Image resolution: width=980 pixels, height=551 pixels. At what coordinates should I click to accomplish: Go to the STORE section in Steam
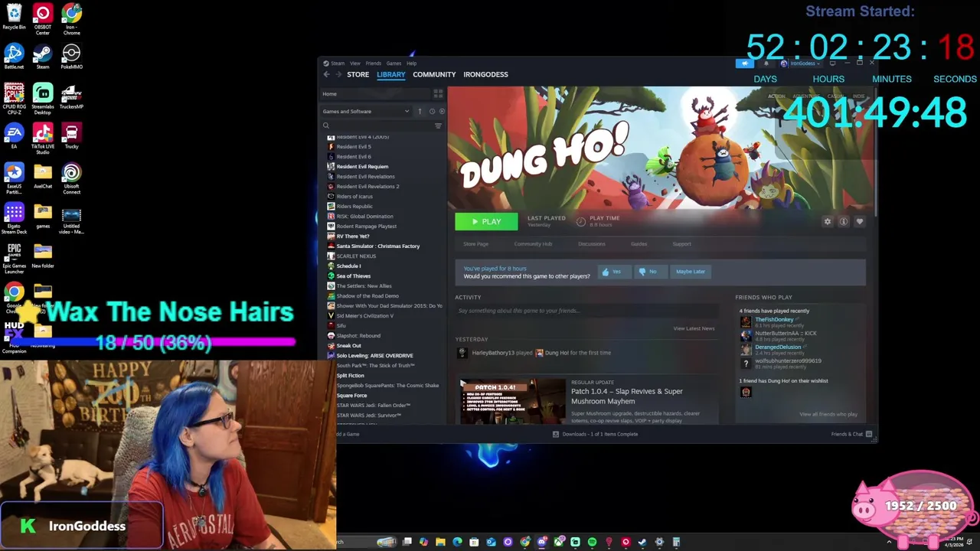click(x=358, y=74)
